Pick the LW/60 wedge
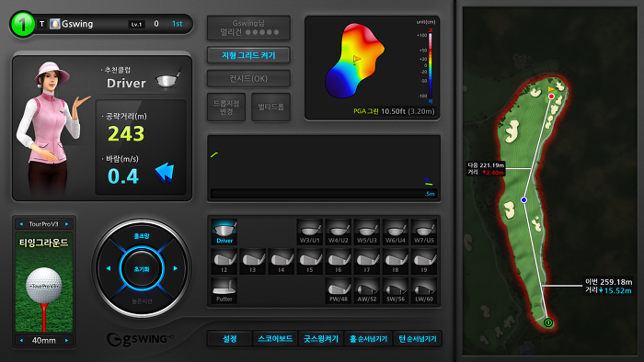The image size is (644, 362). (424, 290)
